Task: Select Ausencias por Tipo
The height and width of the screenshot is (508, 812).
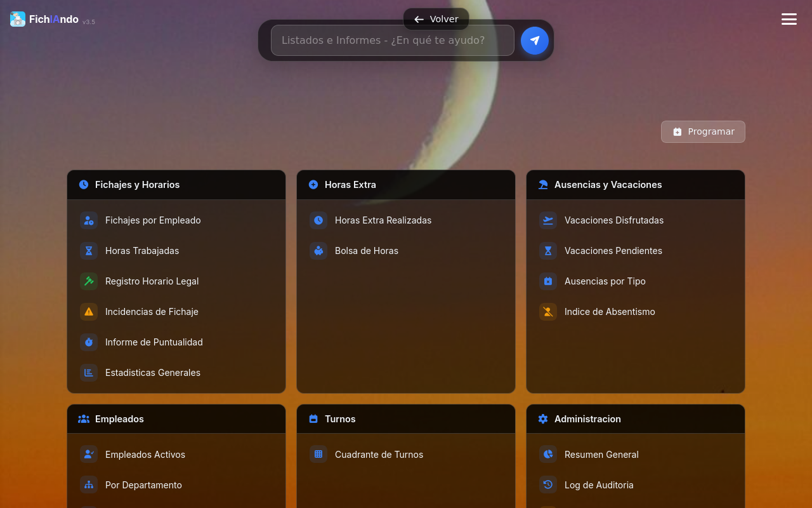Action: (x=636, y=281)
